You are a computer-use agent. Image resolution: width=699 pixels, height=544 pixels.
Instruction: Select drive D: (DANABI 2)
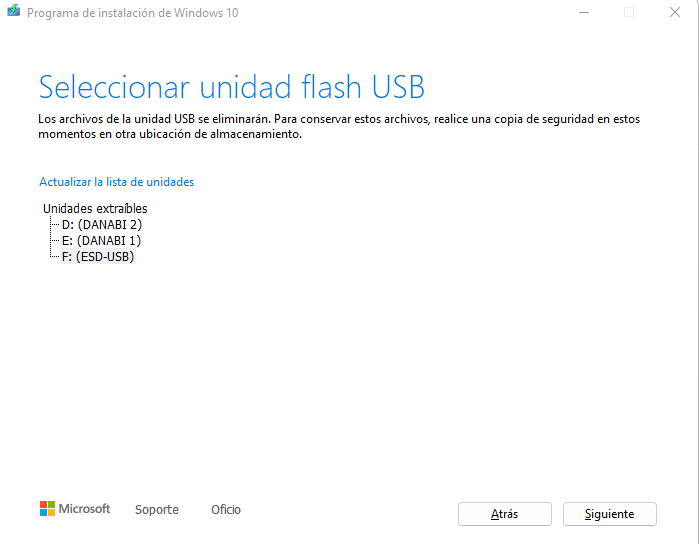click(x=102, y=224)
